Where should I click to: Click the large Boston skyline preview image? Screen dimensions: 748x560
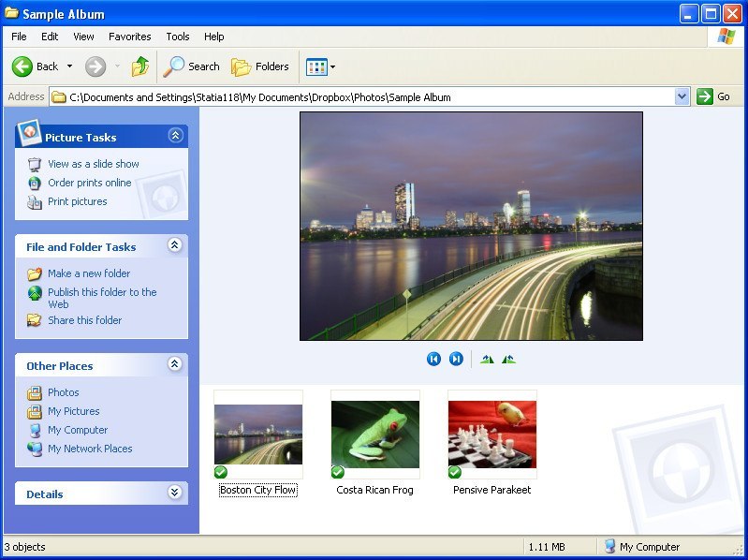(x=471, y=226)
